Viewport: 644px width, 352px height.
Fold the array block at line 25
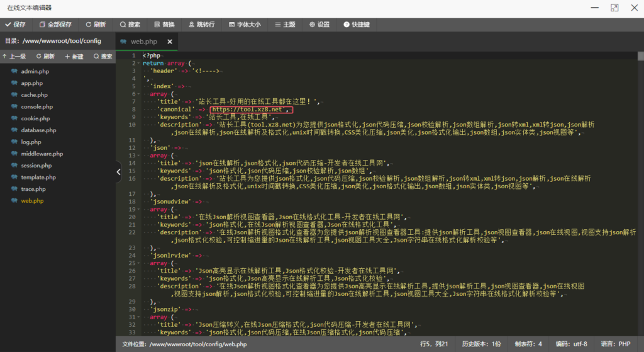point(138,263)
